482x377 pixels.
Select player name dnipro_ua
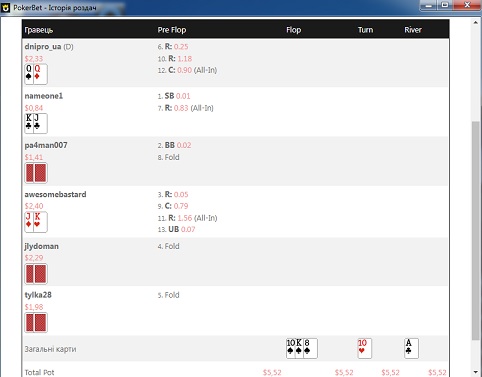click(x=43, y=47)
